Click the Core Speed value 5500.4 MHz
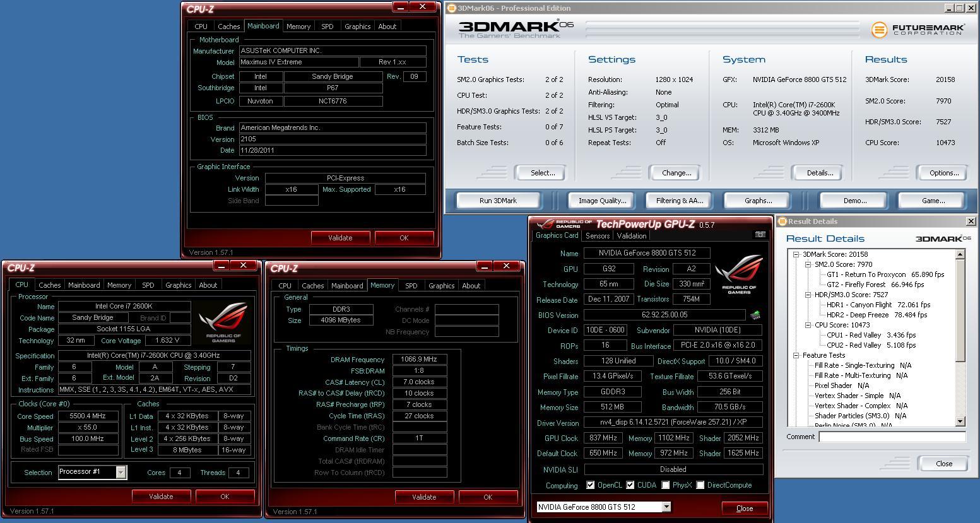Screen dimensions: 980x523 click(88, 416)
